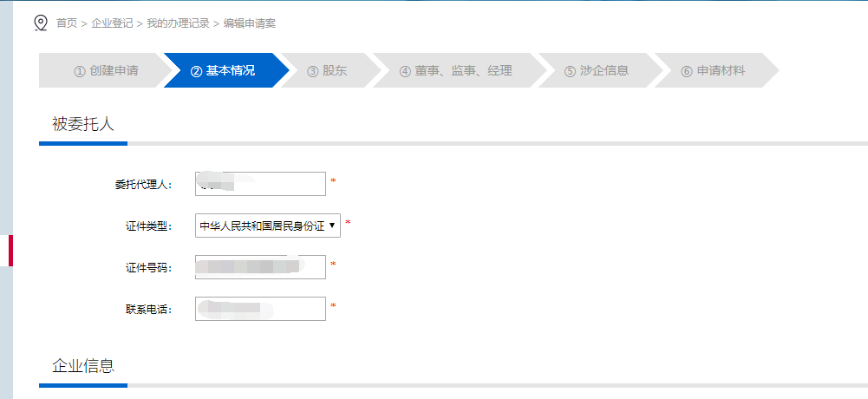Go to 首页 breadcrumb link
This screenshot has height=399, width=868.
[67, 23]
